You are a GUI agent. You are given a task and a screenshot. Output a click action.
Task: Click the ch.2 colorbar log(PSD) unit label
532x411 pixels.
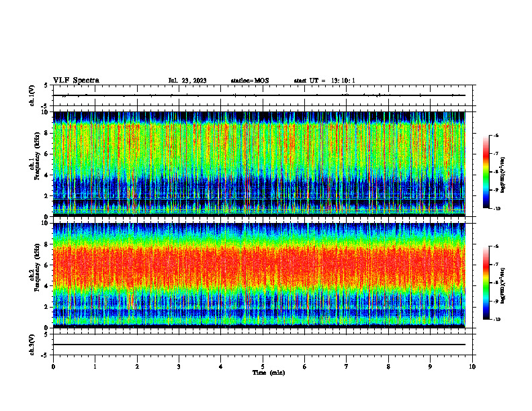click(503, 285)
